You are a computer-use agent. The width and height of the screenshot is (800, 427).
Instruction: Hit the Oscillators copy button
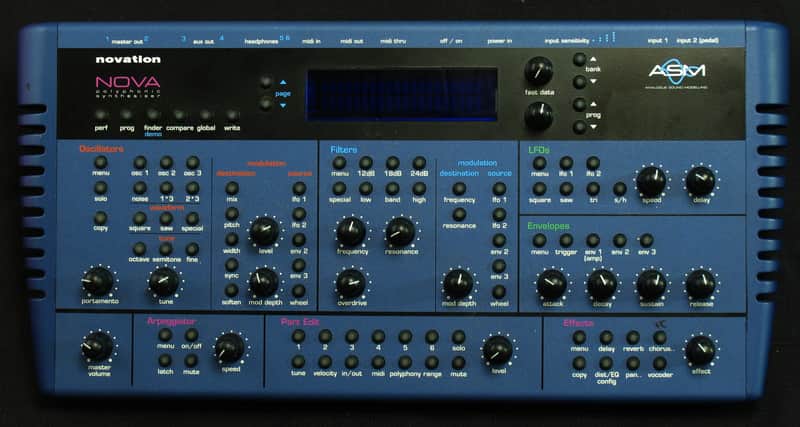click(x=101, y=218)
